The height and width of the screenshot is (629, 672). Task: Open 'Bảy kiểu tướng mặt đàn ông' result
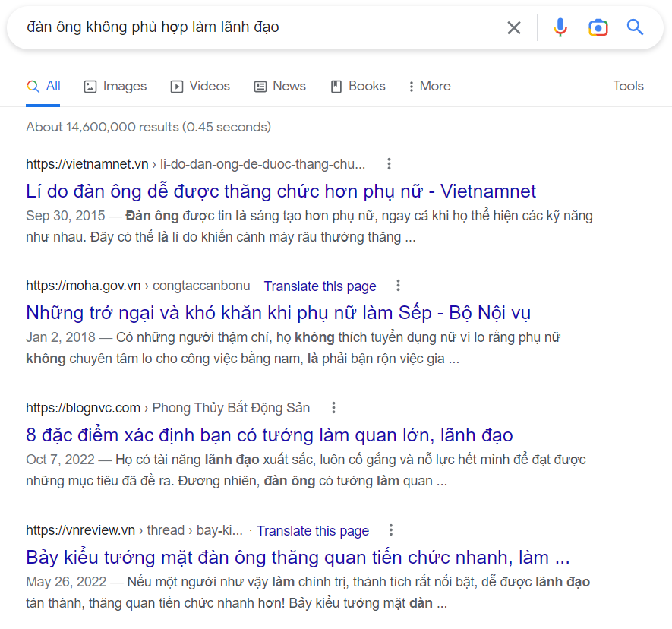[298, 557]
